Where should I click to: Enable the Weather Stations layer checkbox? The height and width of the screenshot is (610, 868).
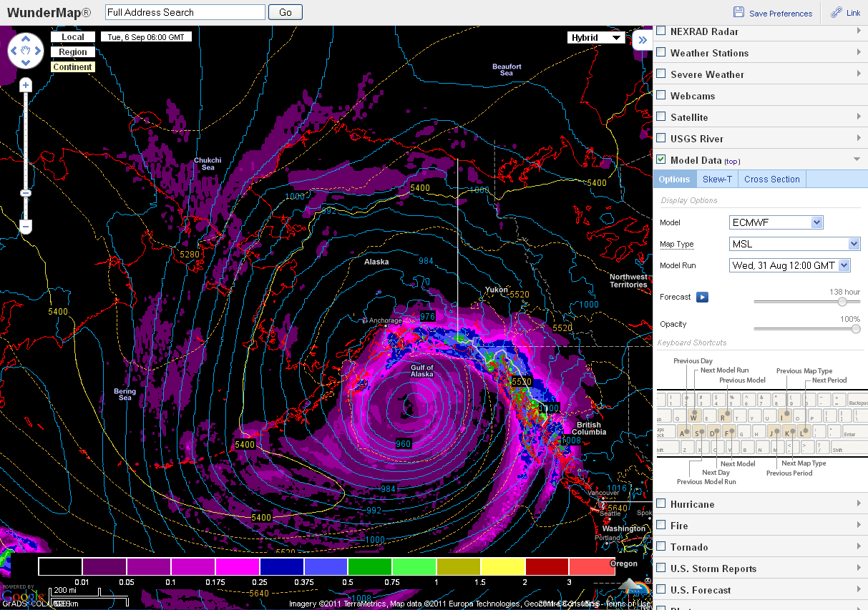tap(661, 52)
